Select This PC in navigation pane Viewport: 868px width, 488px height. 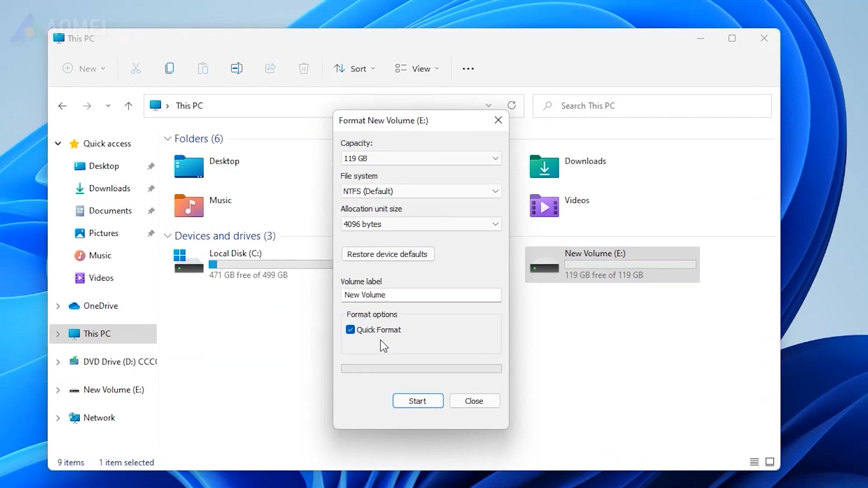tap(103, 334)
